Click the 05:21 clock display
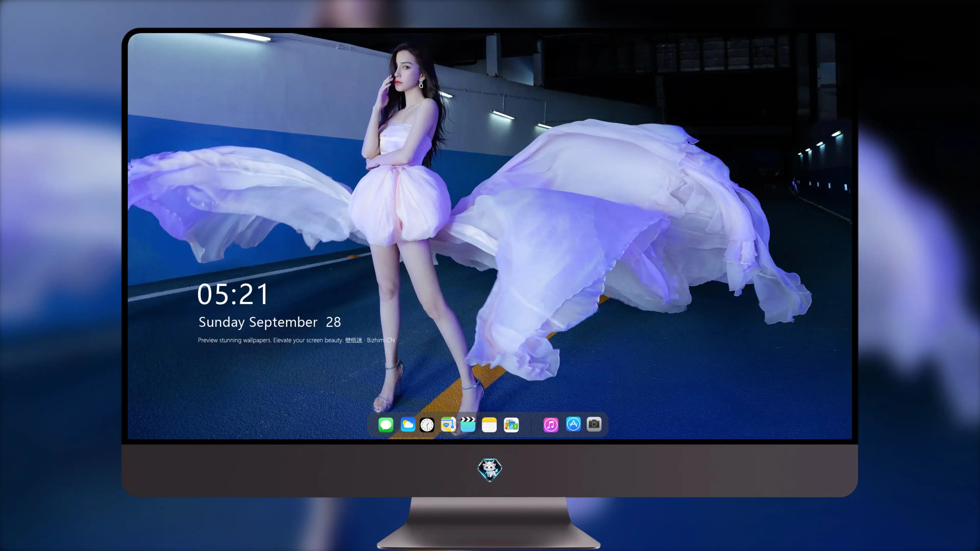 [x=233, y=294]
